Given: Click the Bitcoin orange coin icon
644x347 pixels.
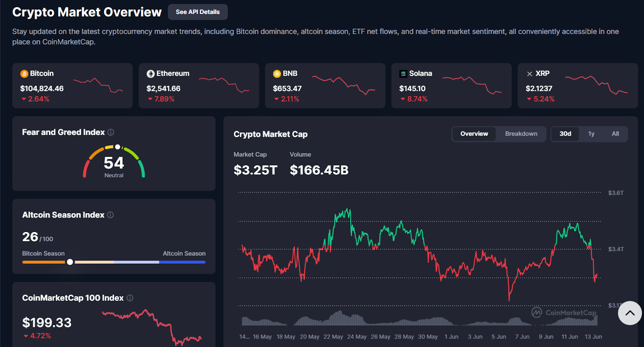Looking at the screenshot, I should coord(24,74).
